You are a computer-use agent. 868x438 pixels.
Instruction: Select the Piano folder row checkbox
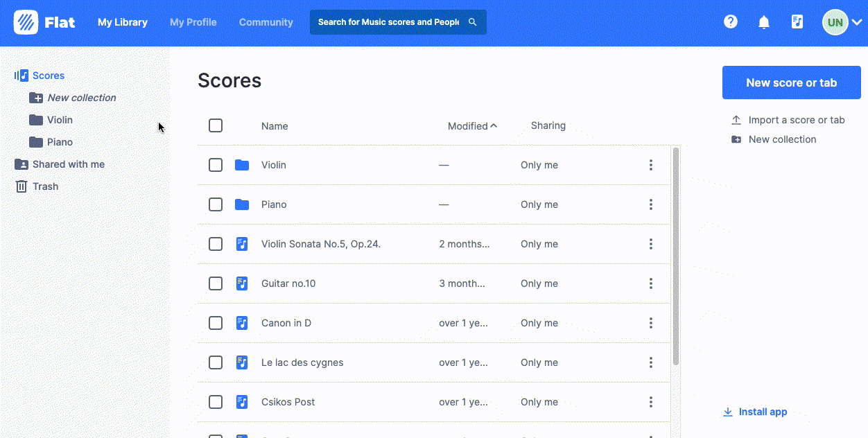tap(216, 204)
